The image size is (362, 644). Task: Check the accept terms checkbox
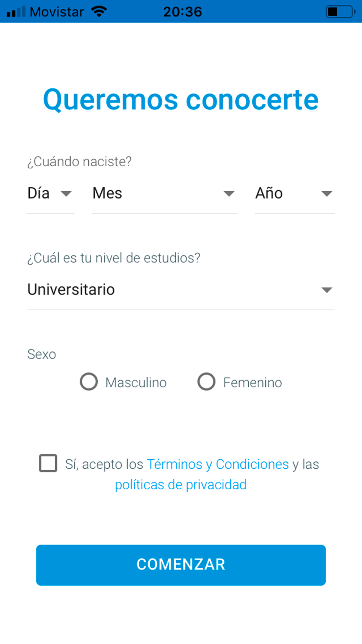coord(48,463)
